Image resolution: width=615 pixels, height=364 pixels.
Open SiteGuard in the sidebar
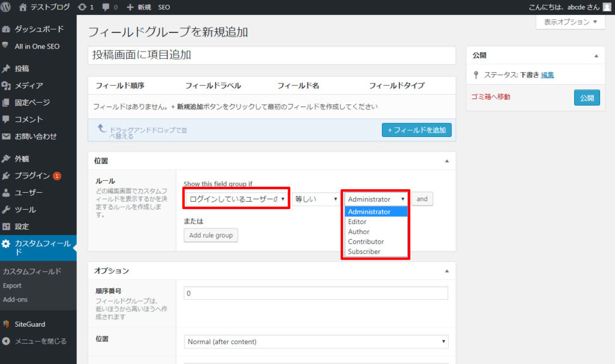click(x=29, y=324)
